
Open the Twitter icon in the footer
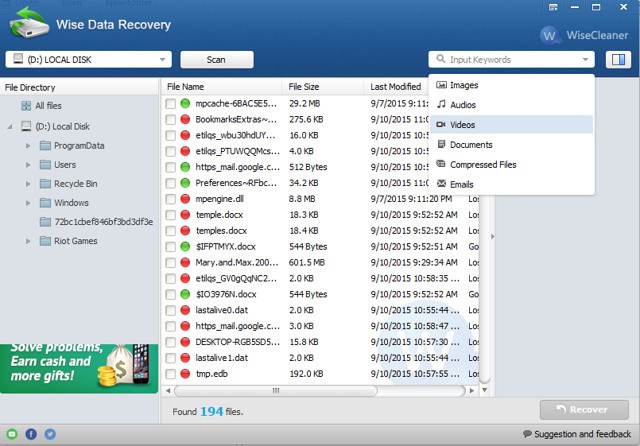pos(50,434)
